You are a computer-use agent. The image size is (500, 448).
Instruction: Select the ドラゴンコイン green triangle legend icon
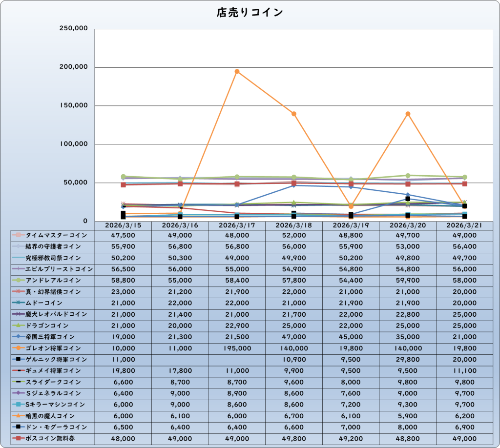[x=18, y=326]
